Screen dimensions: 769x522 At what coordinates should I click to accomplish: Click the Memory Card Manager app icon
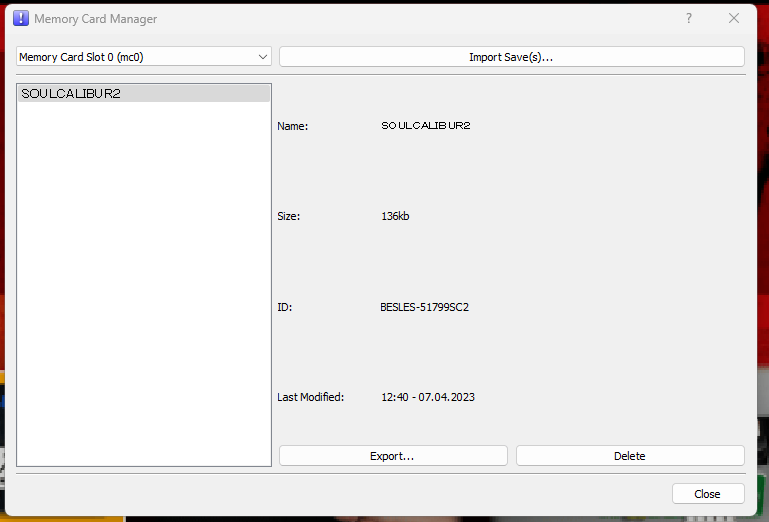click(21, 18)
